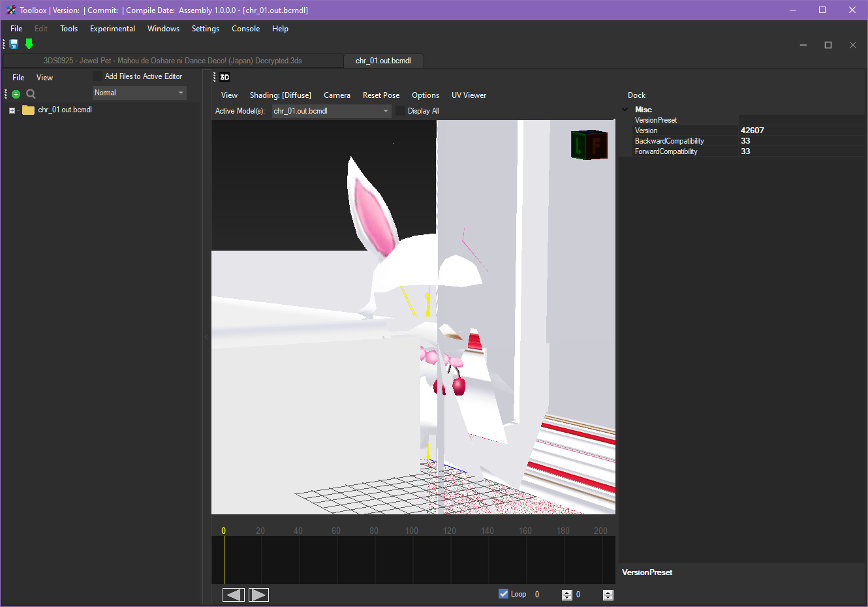
Task: Open the Console menu
Action: click(245, 29)
